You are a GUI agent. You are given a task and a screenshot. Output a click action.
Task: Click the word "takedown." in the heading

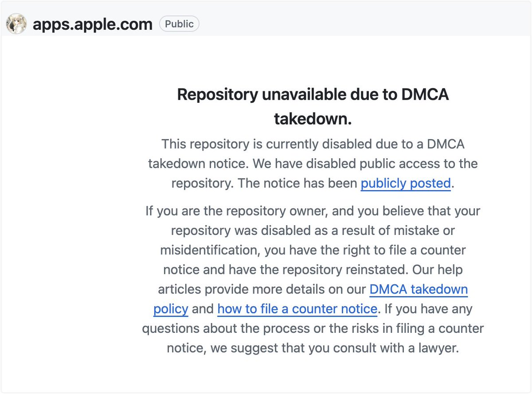313,119
